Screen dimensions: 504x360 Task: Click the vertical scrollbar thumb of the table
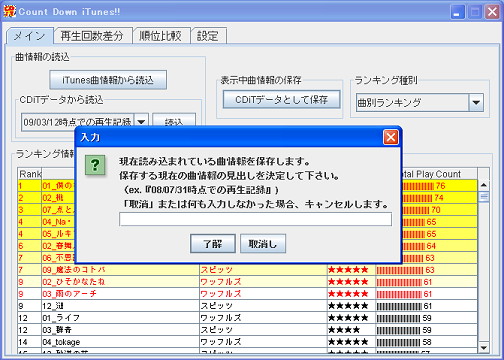[x=484, y=197]
